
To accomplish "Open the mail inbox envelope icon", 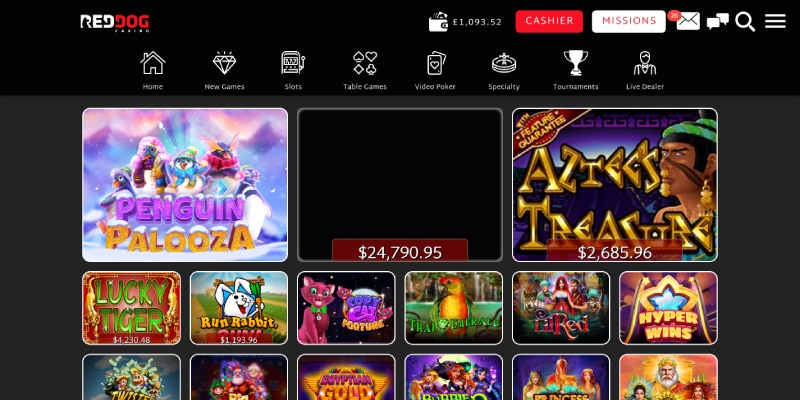I will [x=688, y=21].
